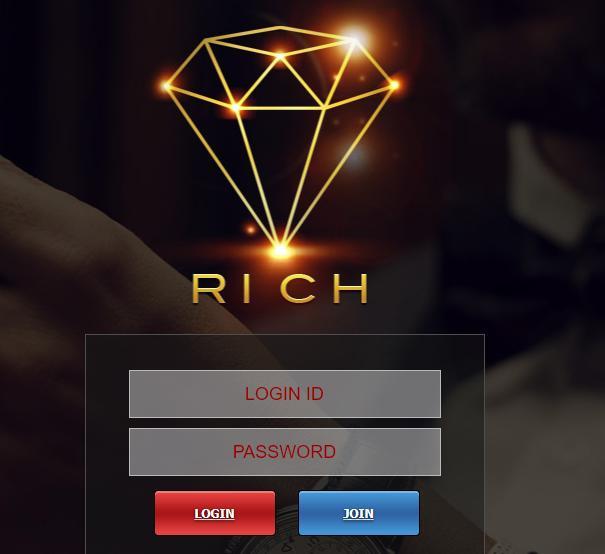Viewport: 605px width, 554px height.
Task: Select the underlined LOGIN text
Action: 215,514
